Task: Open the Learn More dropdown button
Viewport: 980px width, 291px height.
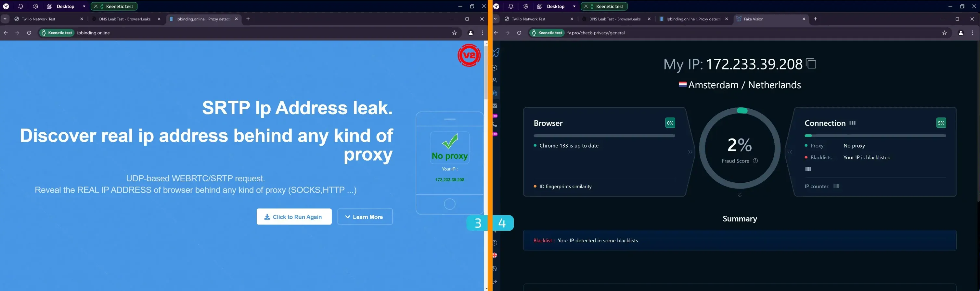Action: 365,217
